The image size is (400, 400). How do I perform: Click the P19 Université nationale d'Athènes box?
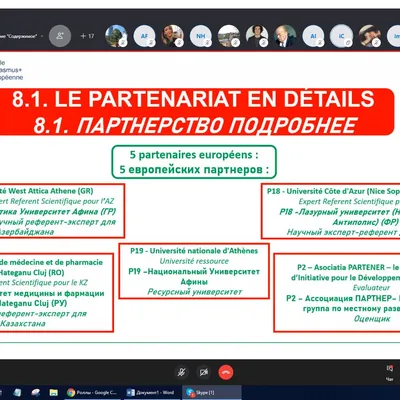coord(194,271)
